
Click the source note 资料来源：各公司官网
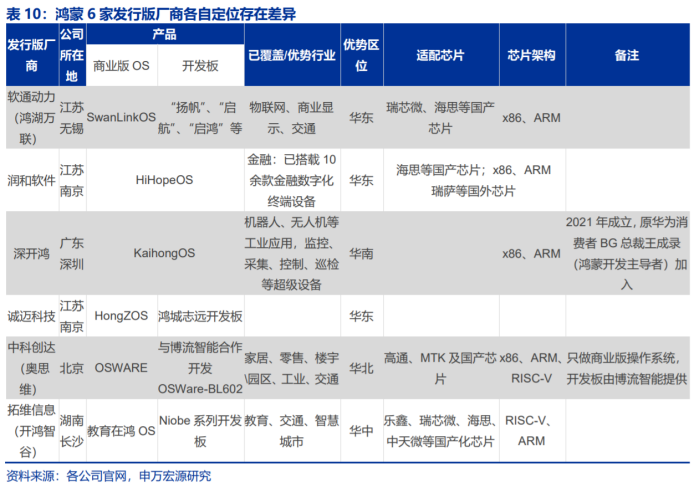pyautogui.click(x=108, y=476)
